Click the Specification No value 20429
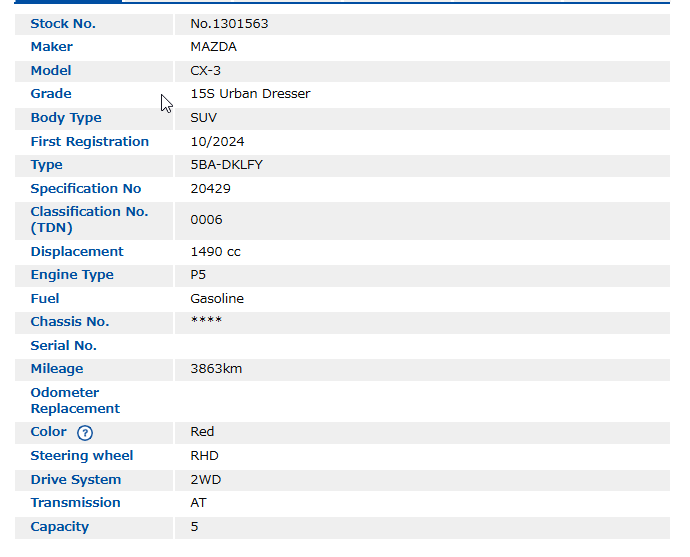This screenshot has width=690, height=557. 210,189
